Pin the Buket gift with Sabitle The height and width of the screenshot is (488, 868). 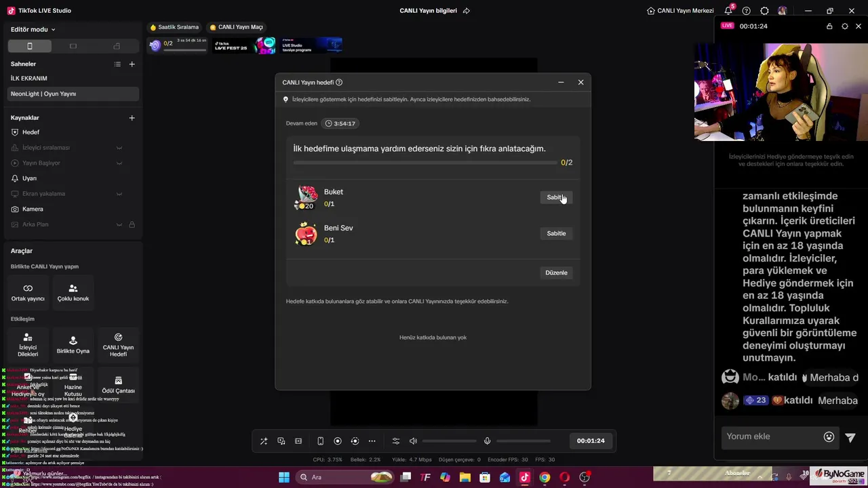556,197
